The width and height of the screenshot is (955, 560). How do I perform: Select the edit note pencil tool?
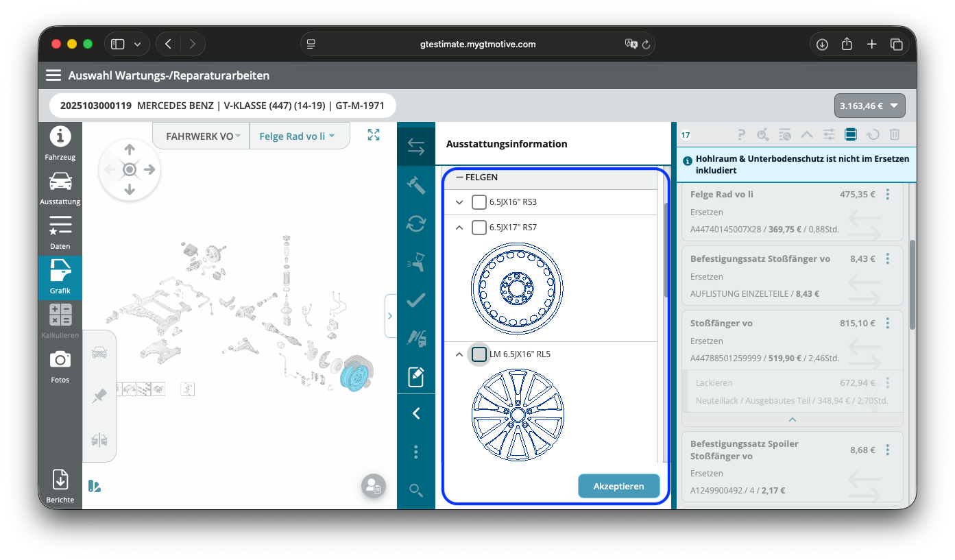(x=416, y=376)
